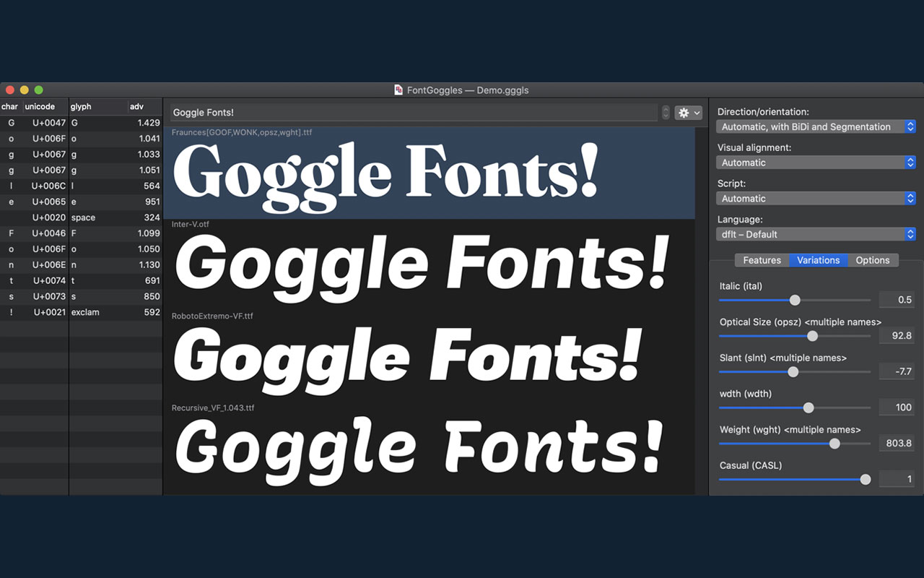Image resolution: width=924 pixels, height=578 pixels.
Task: Open Visual alignment dropdown
Action: click(816, 163)
